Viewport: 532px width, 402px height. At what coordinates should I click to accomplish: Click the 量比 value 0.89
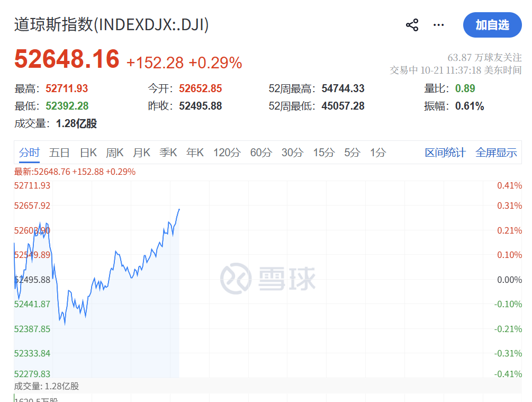click(465, 88)
